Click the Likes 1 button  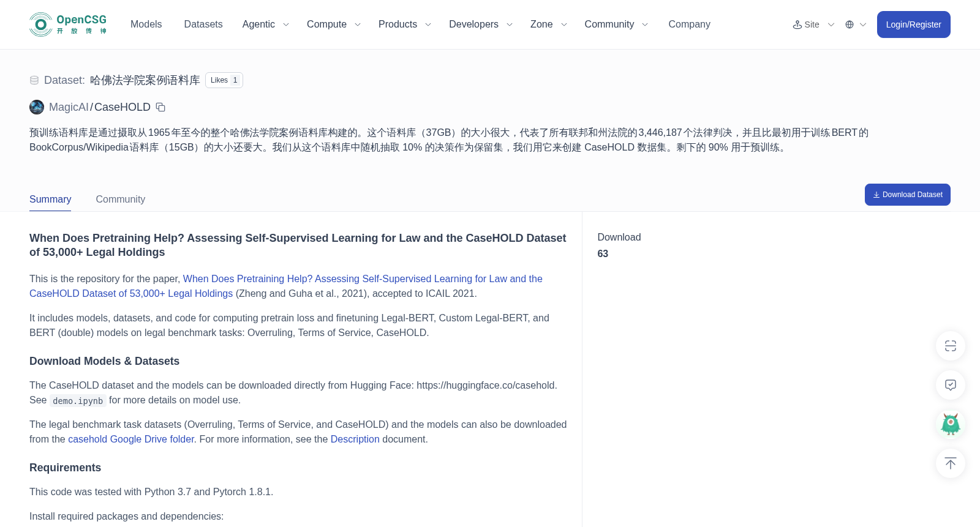(x=224, y=80)
